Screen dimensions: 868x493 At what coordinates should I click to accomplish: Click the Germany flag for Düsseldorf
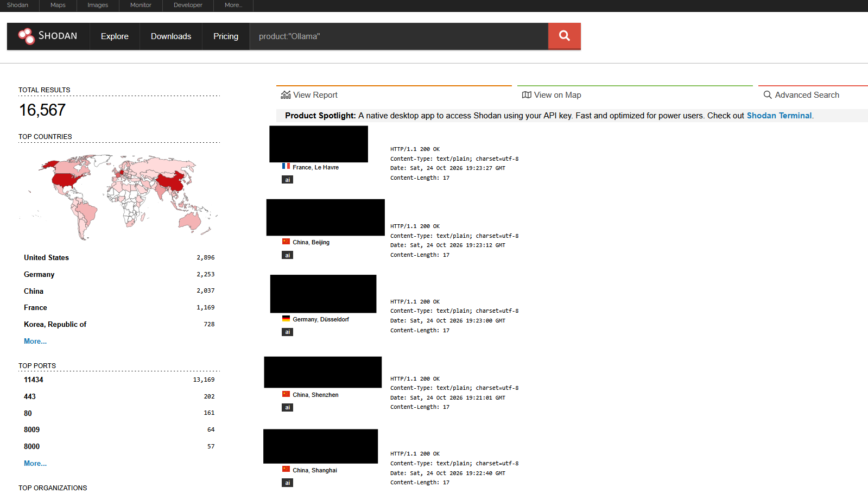[x=286, y=319]
